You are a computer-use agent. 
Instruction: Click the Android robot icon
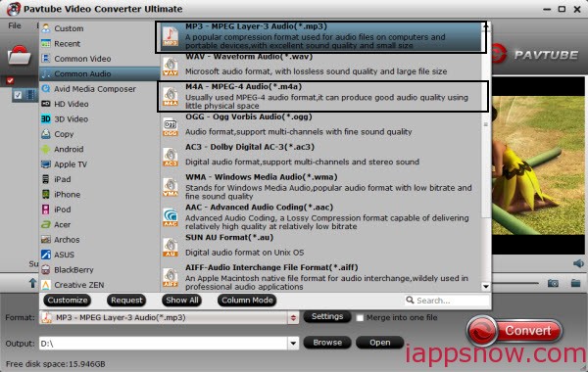[x=46, y=149]
